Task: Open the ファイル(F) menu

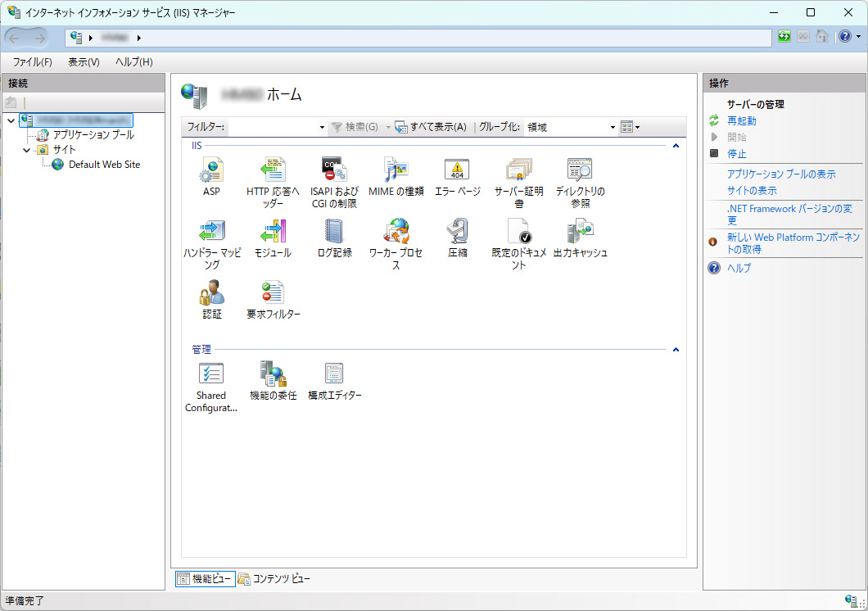Action: coord(32,62)
